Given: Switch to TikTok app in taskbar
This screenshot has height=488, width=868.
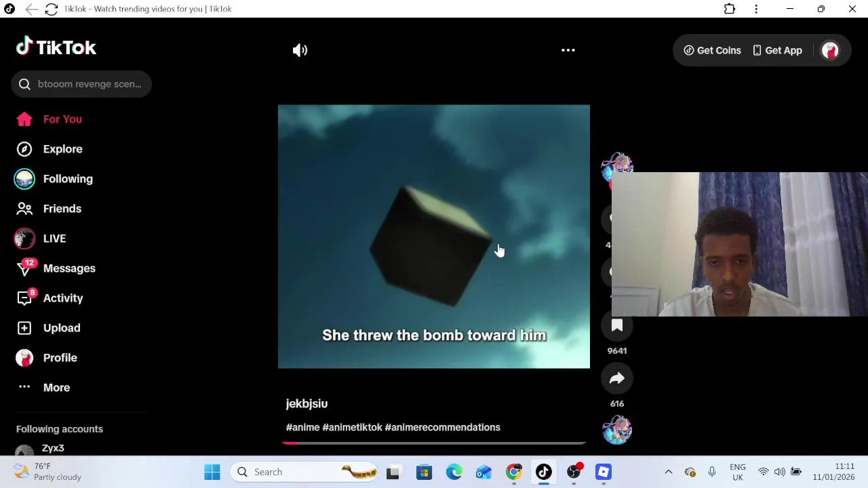Looking at the screenshot, I should [544, 472].
